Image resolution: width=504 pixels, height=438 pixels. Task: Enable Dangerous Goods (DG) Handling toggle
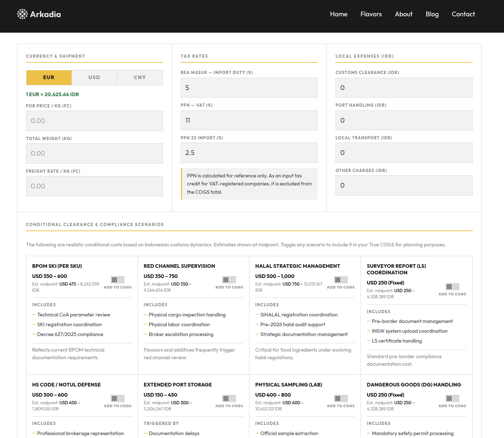tap(452, 398)
